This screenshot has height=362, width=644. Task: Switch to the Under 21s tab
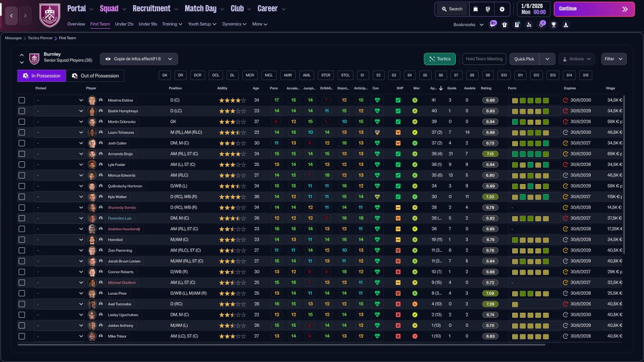coord(124,24)
